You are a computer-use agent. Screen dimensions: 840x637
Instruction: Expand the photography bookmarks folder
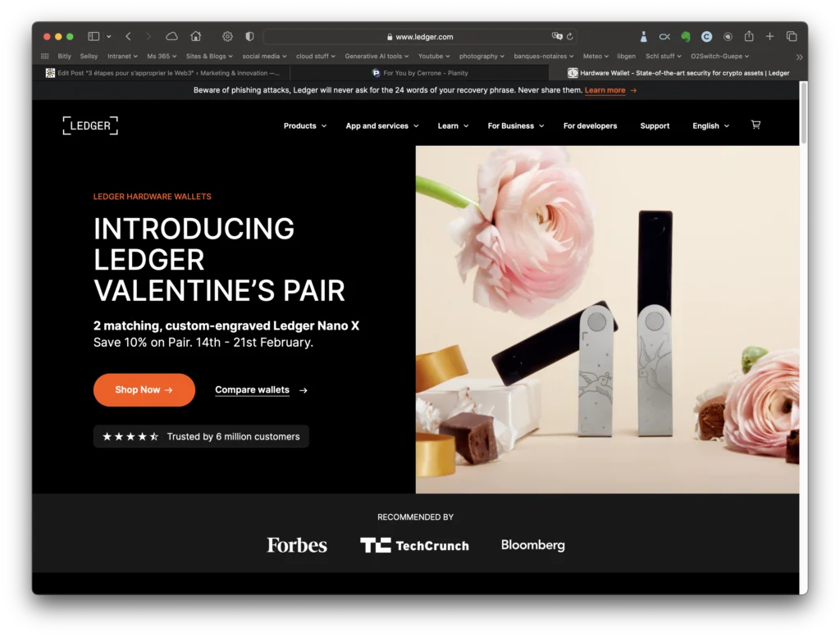[481, 57]
